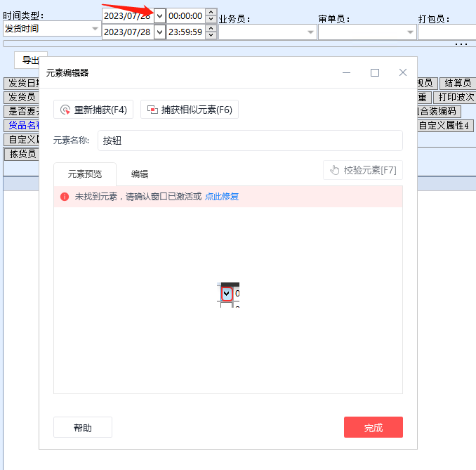
Task: Click the 捕获相似元素(F6) button
Action: (190, 110)
